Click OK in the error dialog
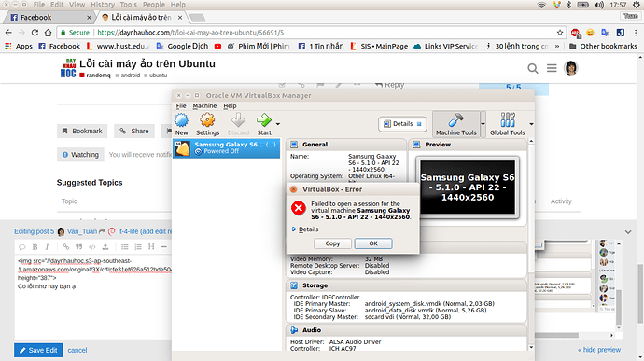This screenshot has width=644, height=361. 373,243
